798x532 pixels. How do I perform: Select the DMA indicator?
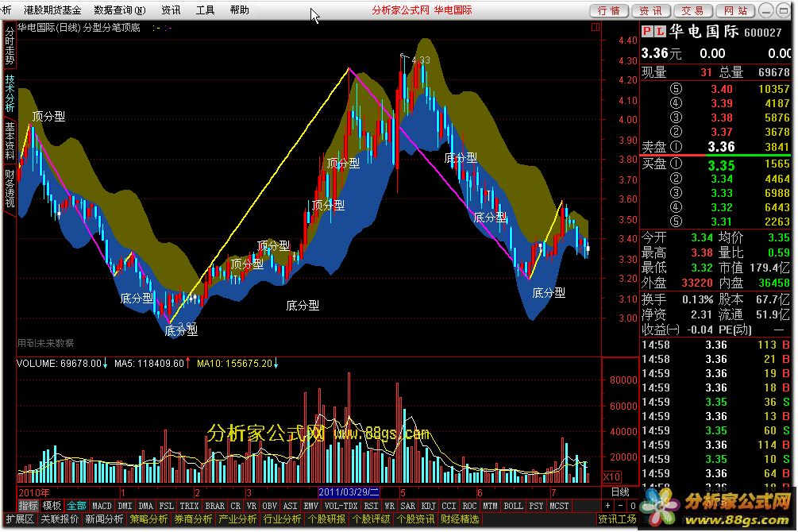point(146,506)
